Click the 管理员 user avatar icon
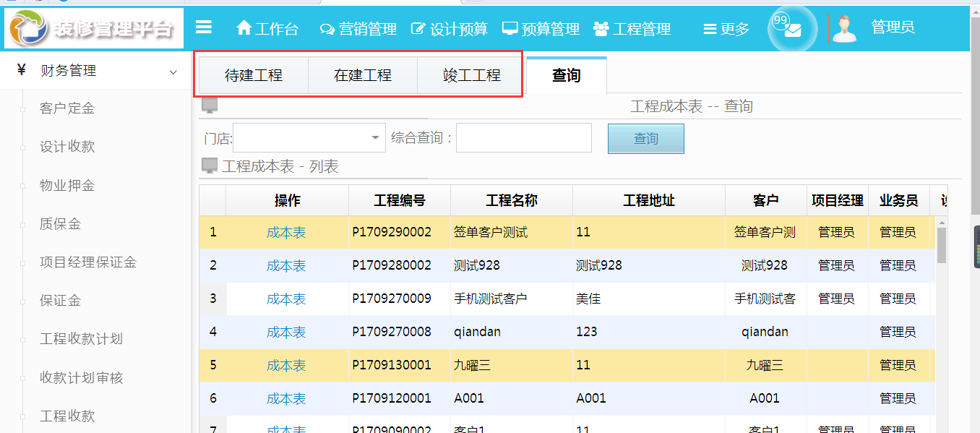Screen dimensions: 980x433 [x=844, y=28]
